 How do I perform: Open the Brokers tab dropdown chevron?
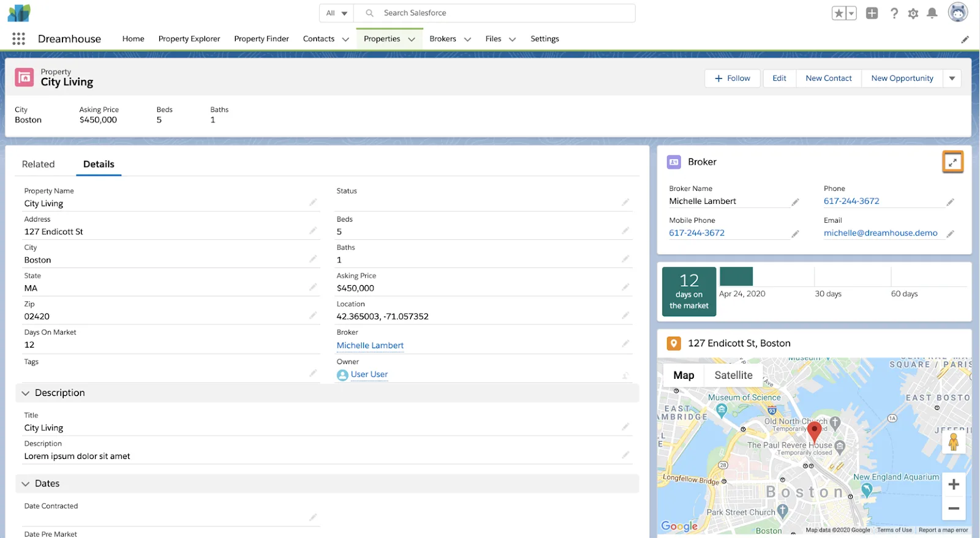point(467,39)
